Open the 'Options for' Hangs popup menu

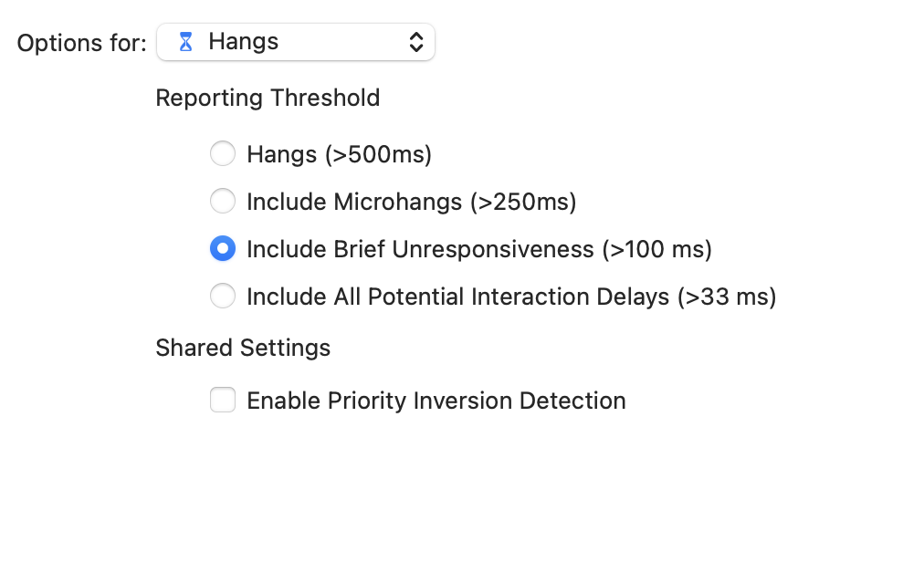coord(296,42)
